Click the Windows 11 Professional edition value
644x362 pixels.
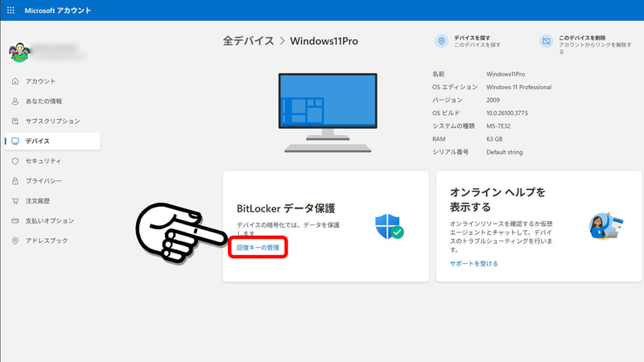pos(518,87)
